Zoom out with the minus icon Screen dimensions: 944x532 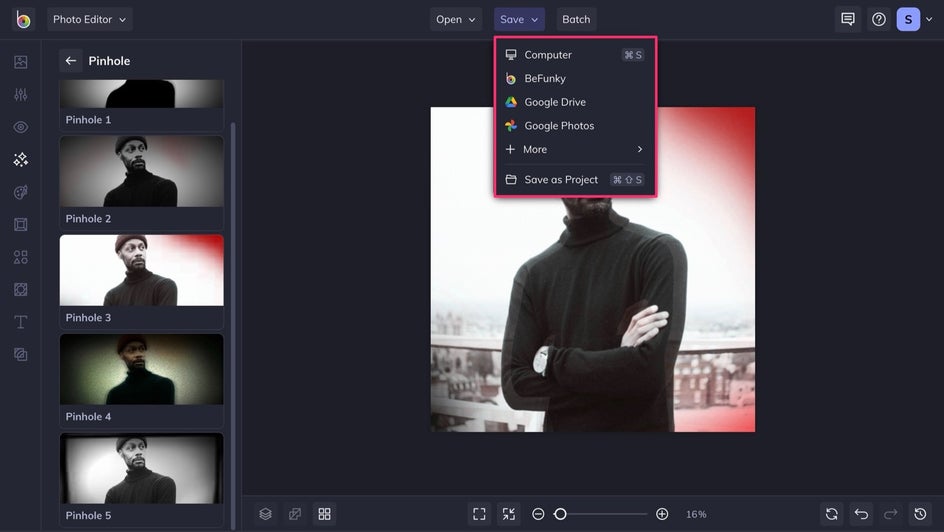click(538, 514)
